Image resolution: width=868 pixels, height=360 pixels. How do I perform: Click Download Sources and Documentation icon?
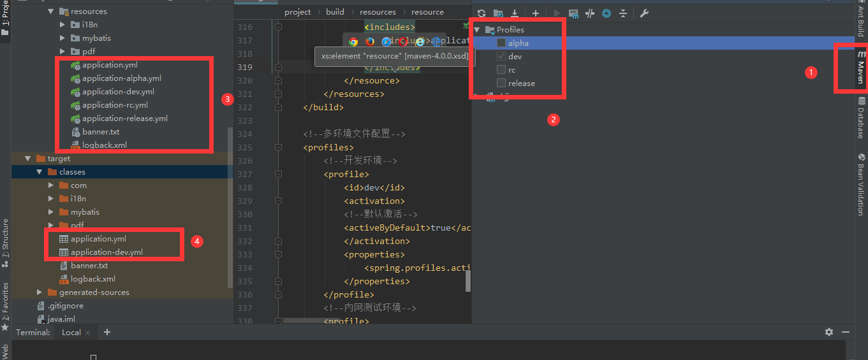(515, 13)
